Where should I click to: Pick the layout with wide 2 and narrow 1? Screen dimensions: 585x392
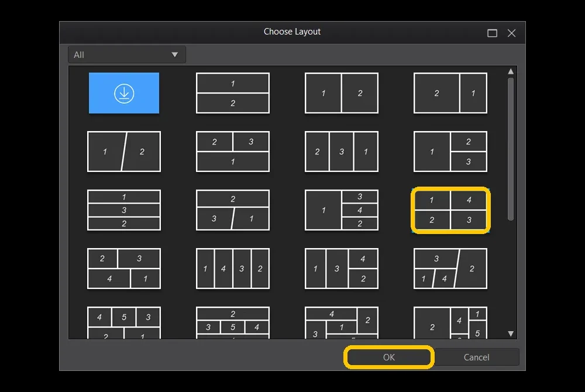[x=450, y=93]
